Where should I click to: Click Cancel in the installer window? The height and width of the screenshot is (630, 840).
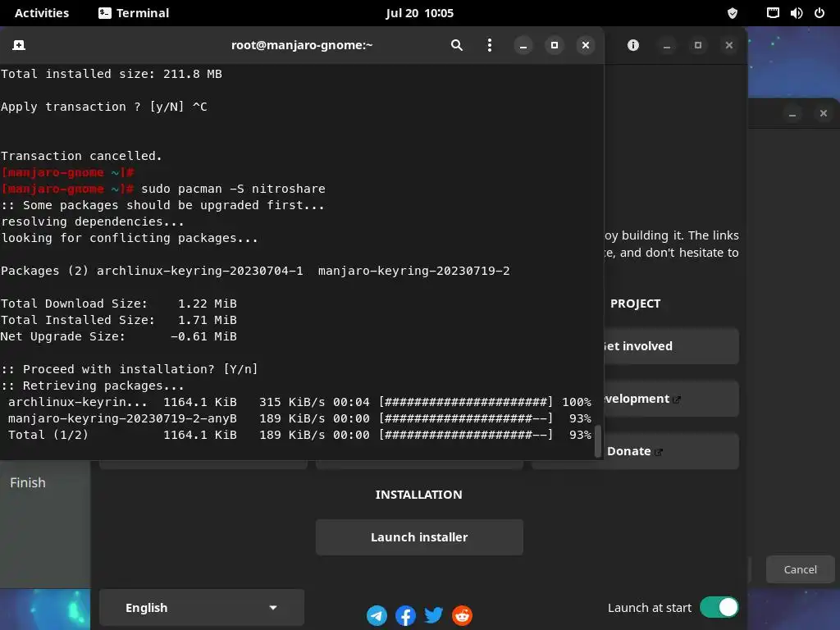[x=801, y=569]
